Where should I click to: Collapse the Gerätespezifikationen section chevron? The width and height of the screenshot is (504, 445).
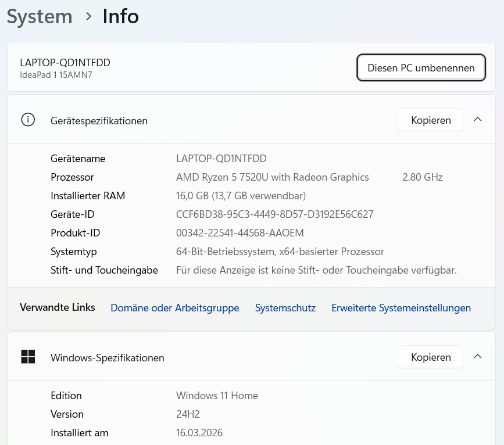(x=478, y=120)
